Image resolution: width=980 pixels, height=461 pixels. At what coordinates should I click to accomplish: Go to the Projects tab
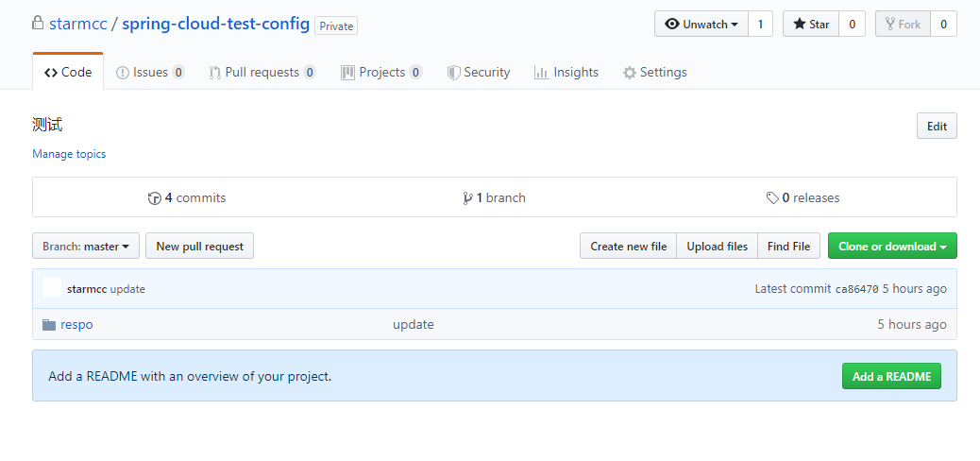(381, 73)
